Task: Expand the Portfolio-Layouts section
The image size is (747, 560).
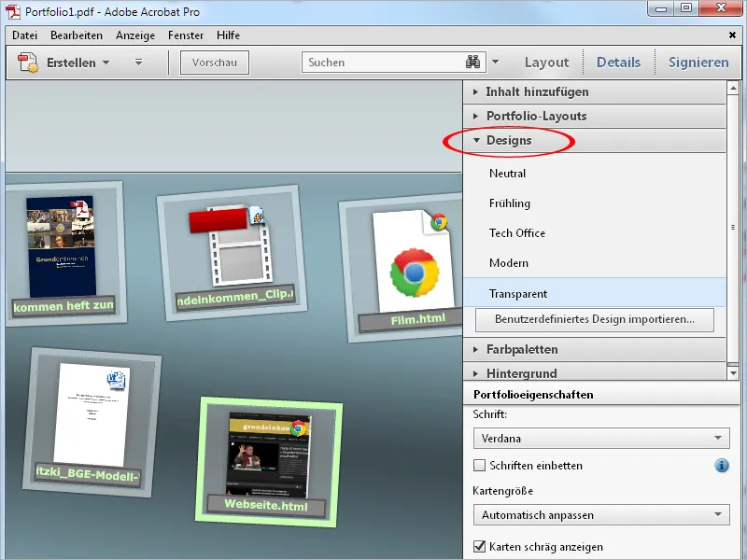Action: pos(594,116)
